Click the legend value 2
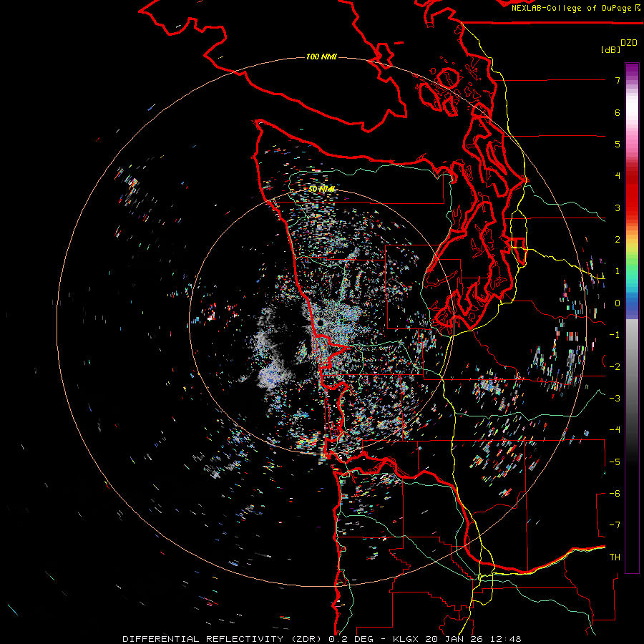 (618, 240)
